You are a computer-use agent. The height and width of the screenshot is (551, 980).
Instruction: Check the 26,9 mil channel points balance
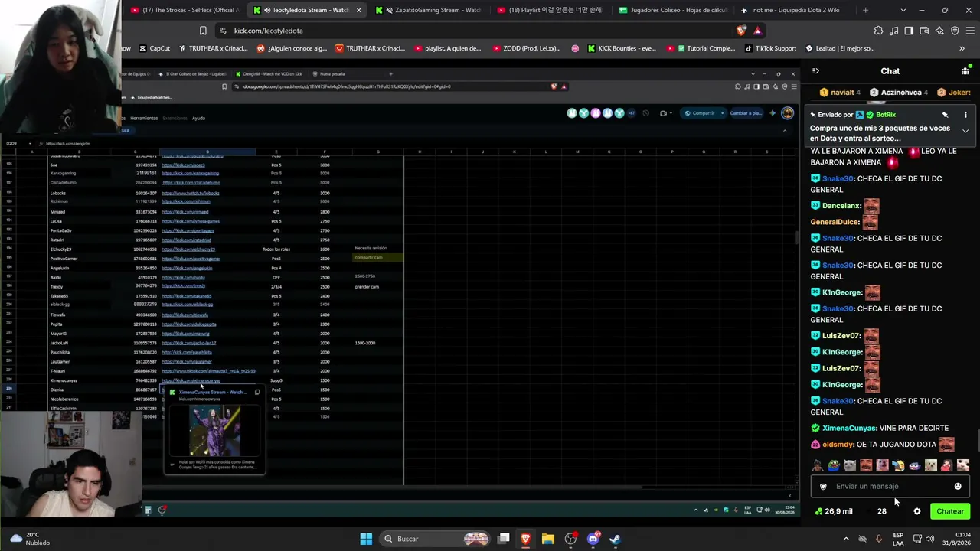(834, 511)
